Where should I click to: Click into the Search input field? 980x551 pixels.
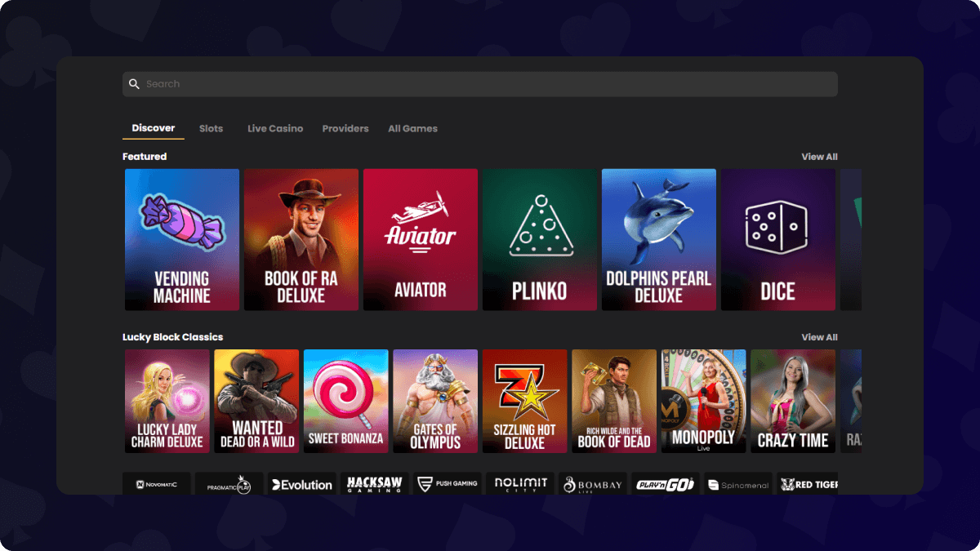480,84
